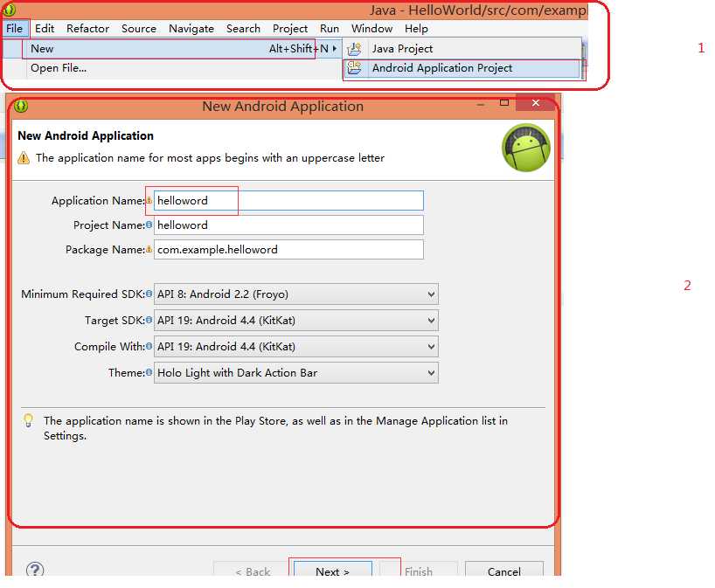Click the 'Minimum Required SDK:' label
Screen dimensions: 715x588
83,294
